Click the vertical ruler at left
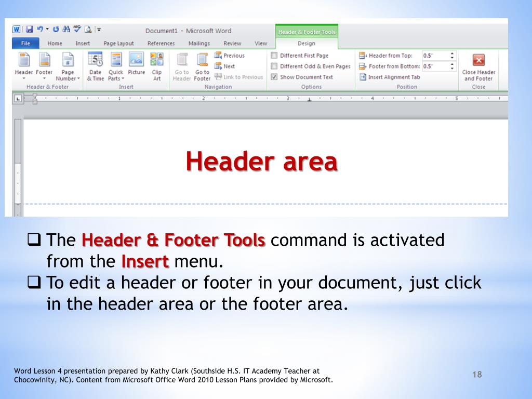 pyautogui.click(x=18, y=168)
